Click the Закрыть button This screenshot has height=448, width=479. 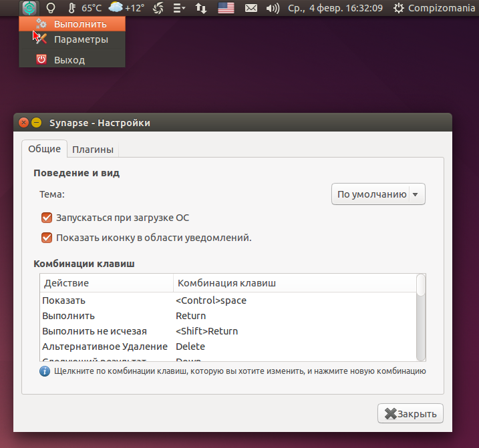click(410, 413)
